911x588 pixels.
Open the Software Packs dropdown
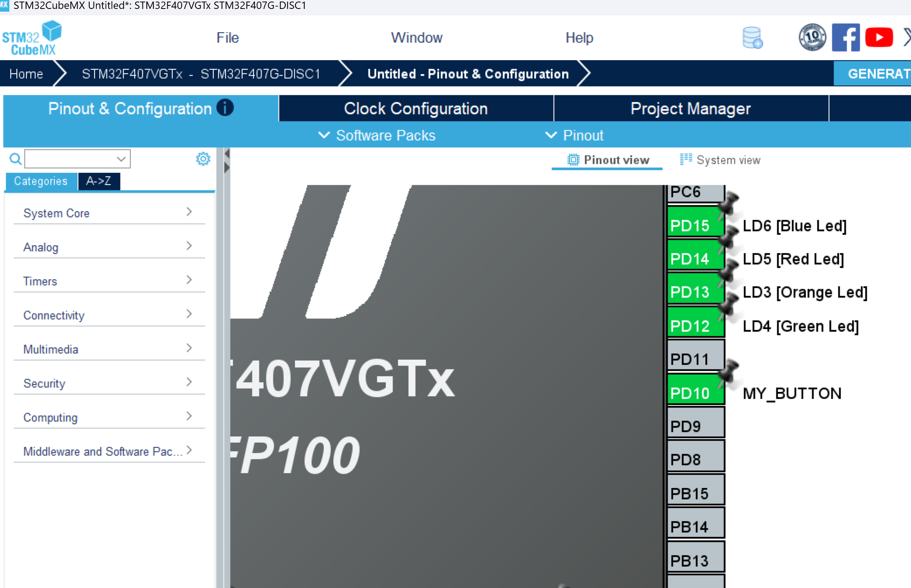point(377,135)
